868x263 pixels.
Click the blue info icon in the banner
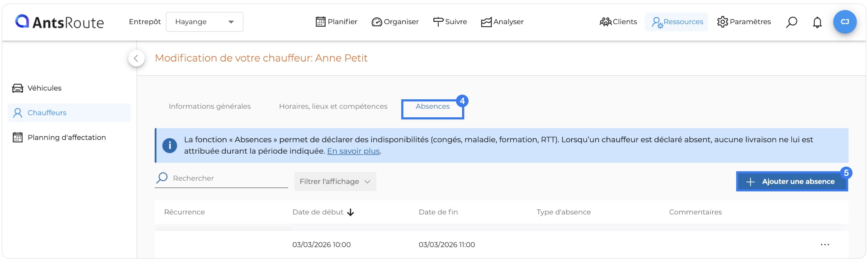(170, 145)
